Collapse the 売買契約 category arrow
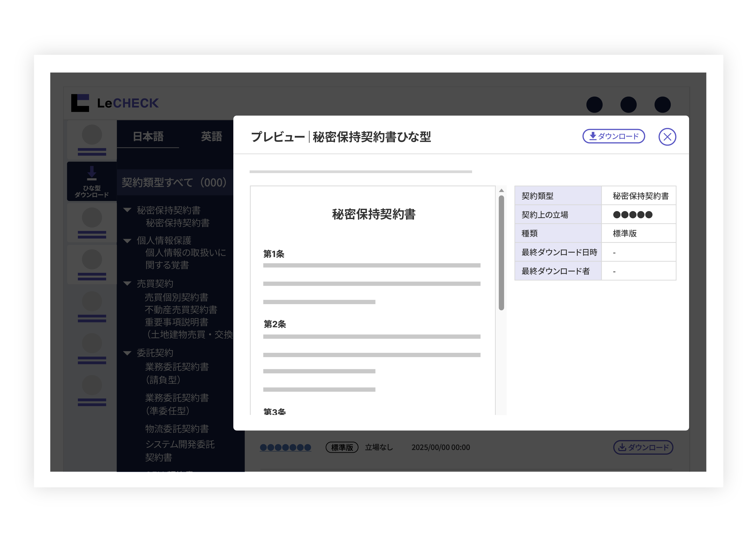Screen dimensions: 756x542 (127, 283)
